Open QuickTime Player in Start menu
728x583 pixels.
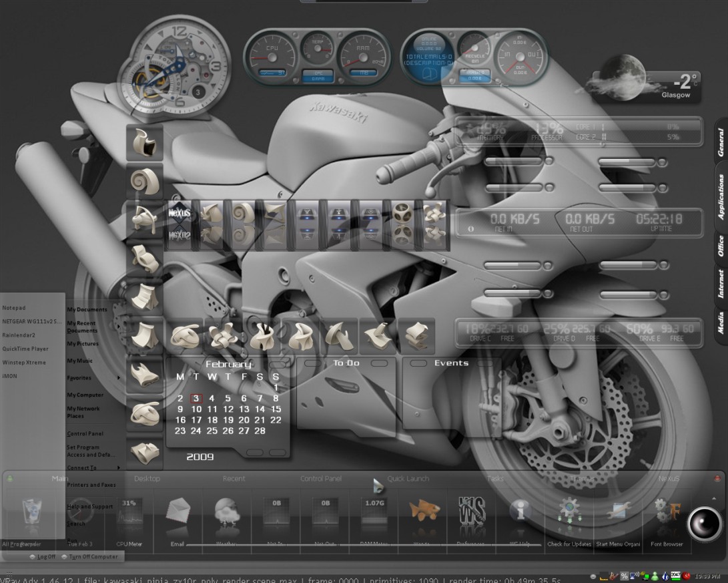25,349
